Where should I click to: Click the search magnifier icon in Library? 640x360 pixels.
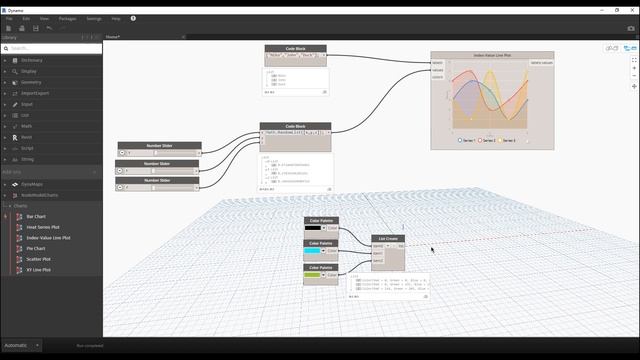point(6,49)
